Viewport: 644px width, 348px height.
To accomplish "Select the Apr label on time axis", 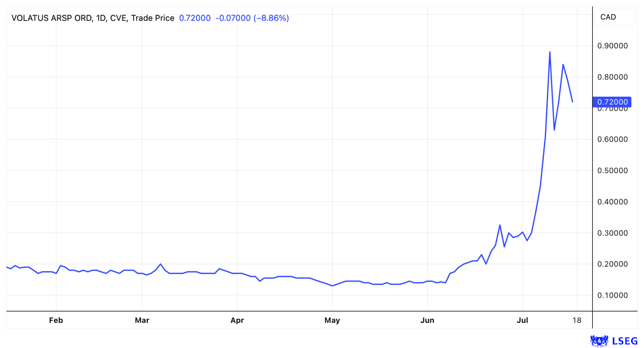I will 237,320.
